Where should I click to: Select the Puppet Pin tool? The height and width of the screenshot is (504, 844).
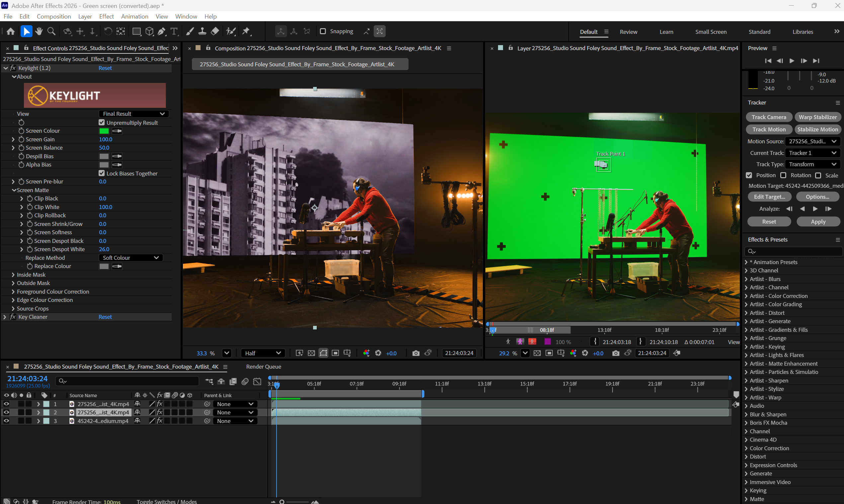(246, 31)
